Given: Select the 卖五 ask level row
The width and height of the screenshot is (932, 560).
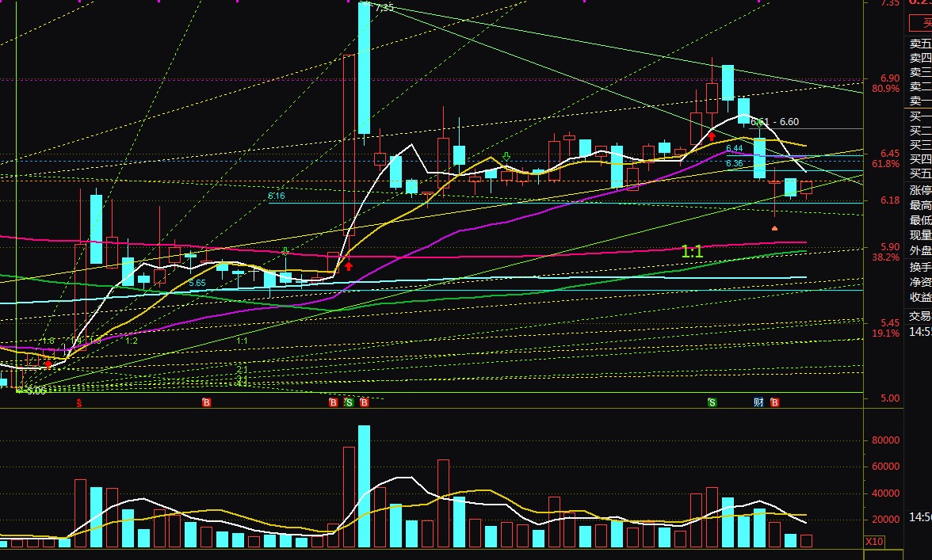Looking at the screenshot, I should 920,44.
